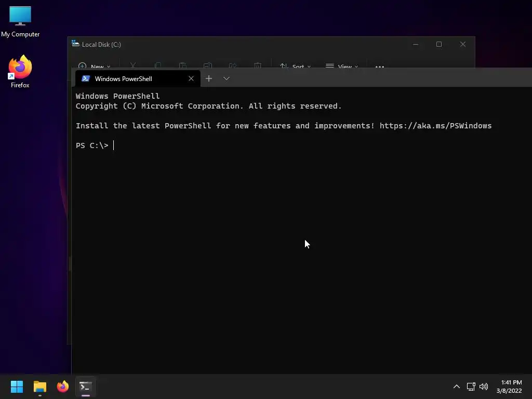532x399 pixels.
Task: Maximize the Local Disk (C:) window
Action: click(439, 45)
